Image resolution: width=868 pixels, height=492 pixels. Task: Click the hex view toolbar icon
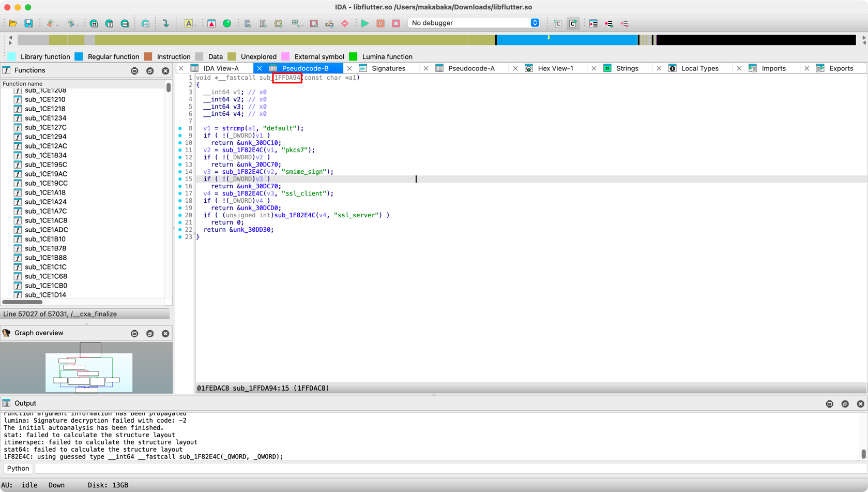click(x=94, y=23)
